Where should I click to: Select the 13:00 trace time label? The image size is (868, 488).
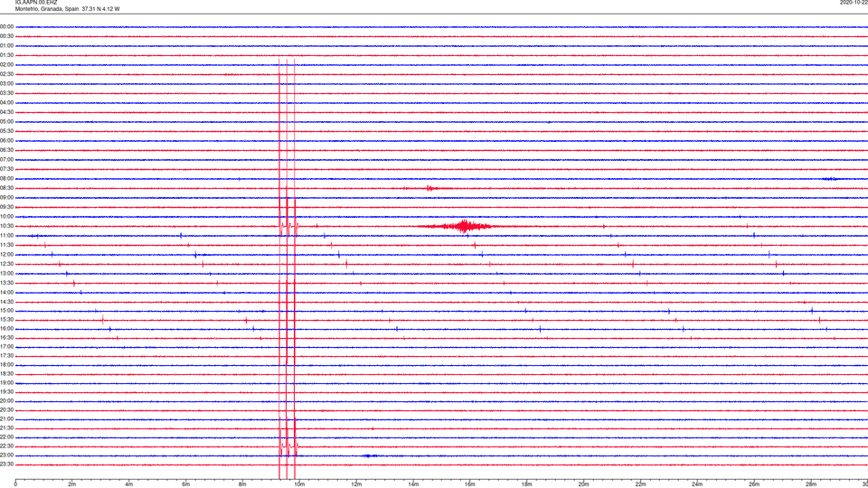[6, 273]
